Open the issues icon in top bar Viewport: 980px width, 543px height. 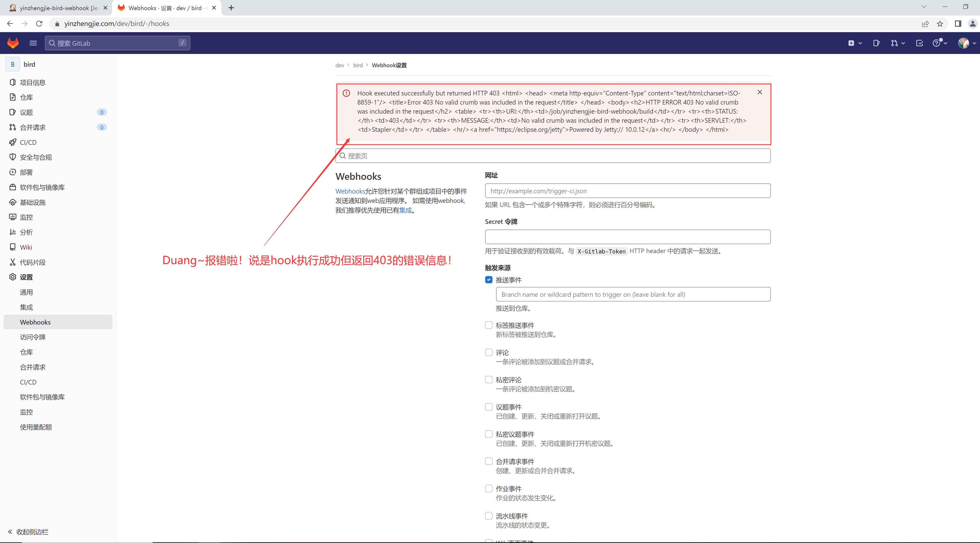[x=876, y=43]
